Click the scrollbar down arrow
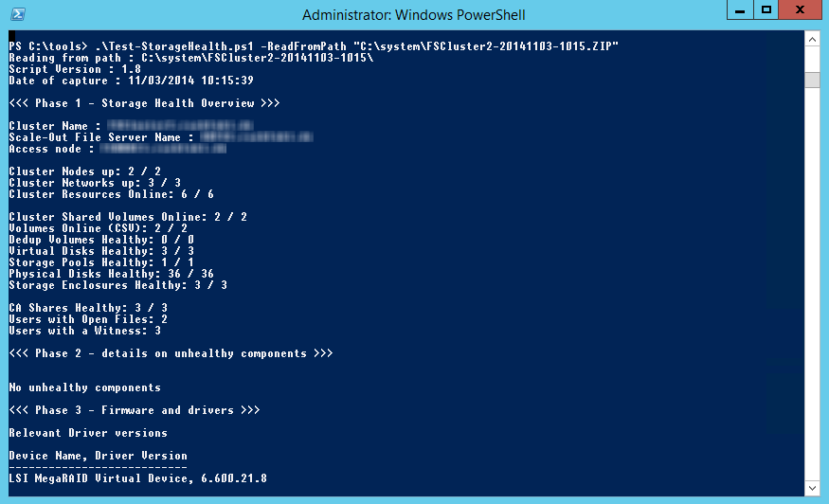The width and height of the screenshot is (829, 504). coord(813,488)
